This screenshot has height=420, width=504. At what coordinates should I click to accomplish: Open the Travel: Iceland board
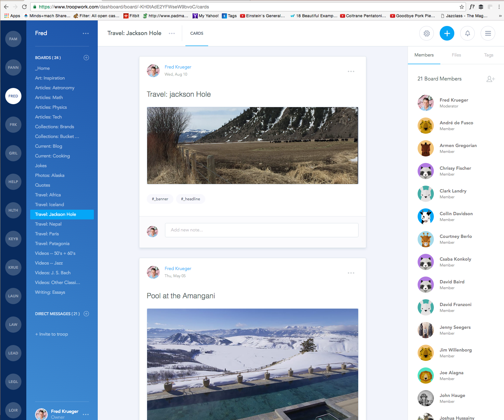point(50,204)
